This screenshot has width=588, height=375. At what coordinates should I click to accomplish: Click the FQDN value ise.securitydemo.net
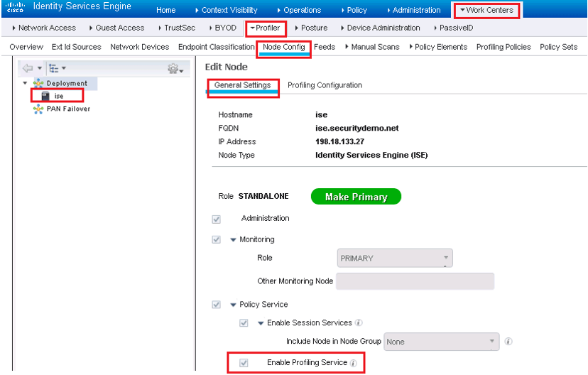(x=356, y=129)
